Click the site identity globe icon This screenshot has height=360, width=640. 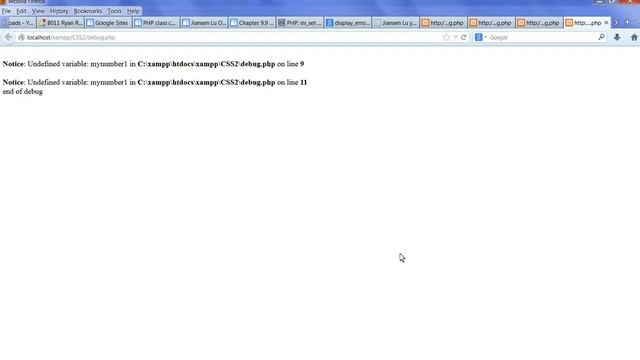pos(21,37)
